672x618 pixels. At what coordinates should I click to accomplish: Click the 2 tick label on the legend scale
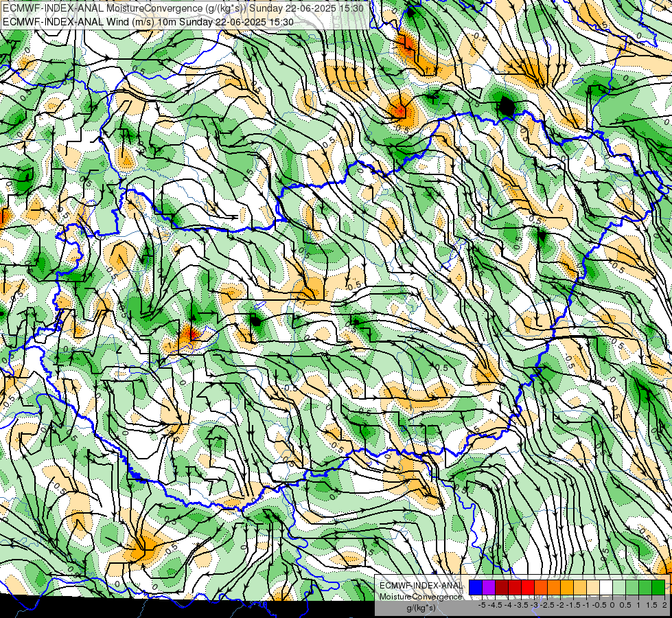664,605
